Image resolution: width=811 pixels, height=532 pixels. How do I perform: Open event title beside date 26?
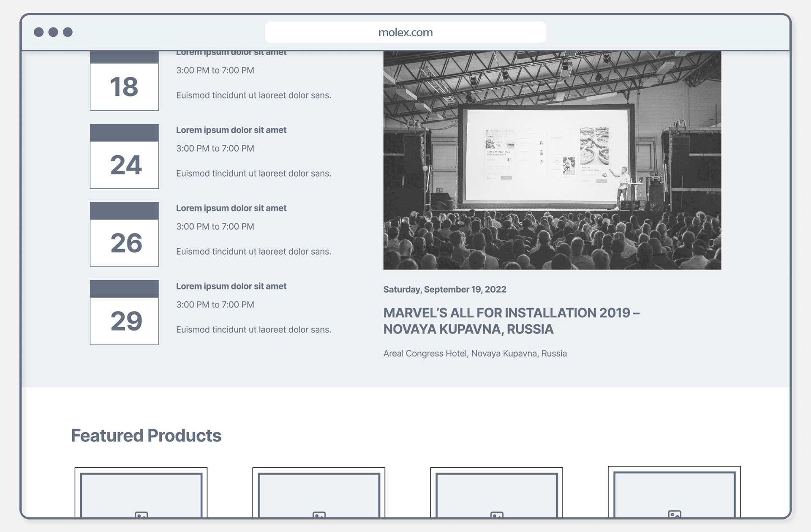pyautogui.click(x=231, y=208)
